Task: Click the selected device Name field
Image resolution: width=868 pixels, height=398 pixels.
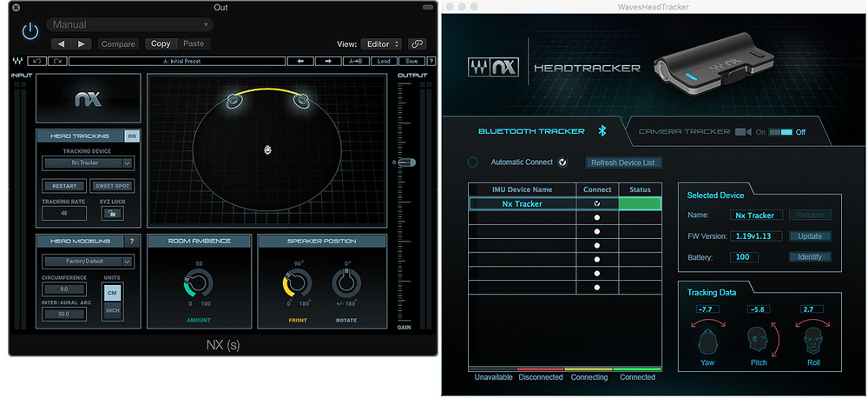Action: click(x=756, y=215)
